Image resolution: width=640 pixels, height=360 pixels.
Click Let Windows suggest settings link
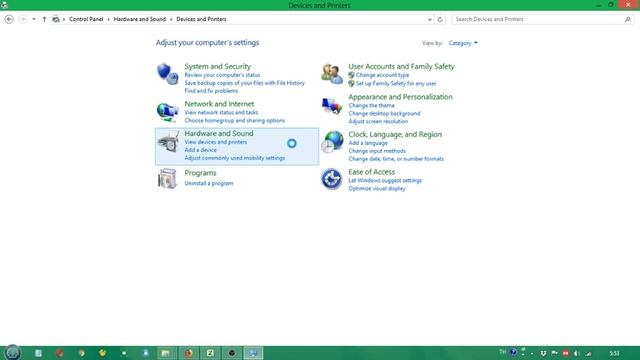tap(385, 180)
